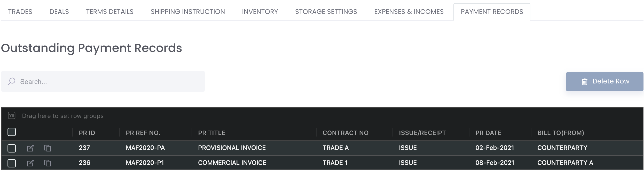The height and width of the screenshot is (170, 644).
Task: Click into the Search field
Action: [108, 82]
